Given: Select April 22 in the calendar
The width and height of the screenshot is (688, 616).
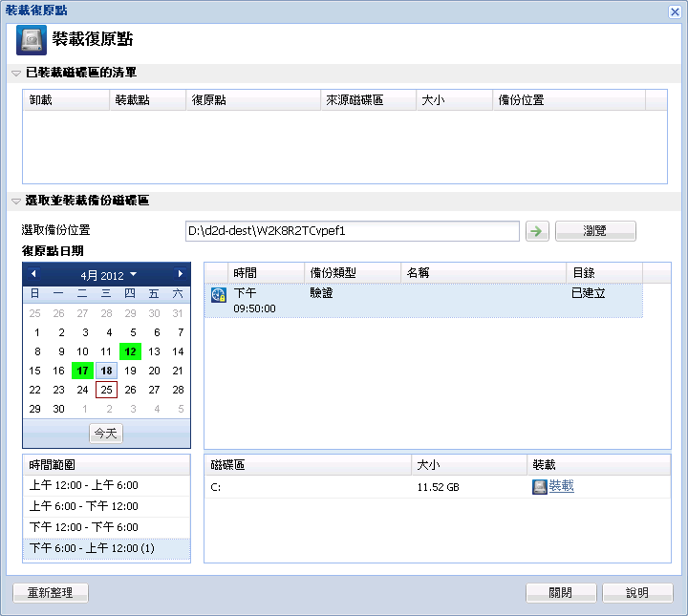Looking at the screenshot, I should point(35,390).
